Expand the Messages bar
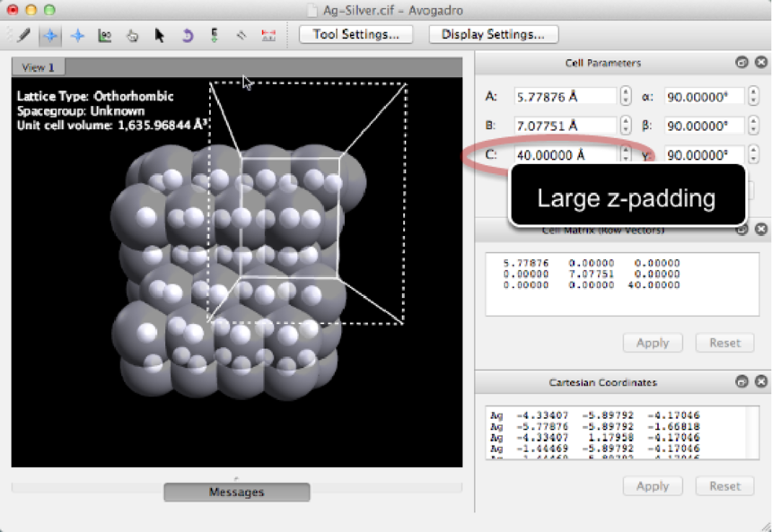This screenshot has width=772, height=532. (236, 492)
